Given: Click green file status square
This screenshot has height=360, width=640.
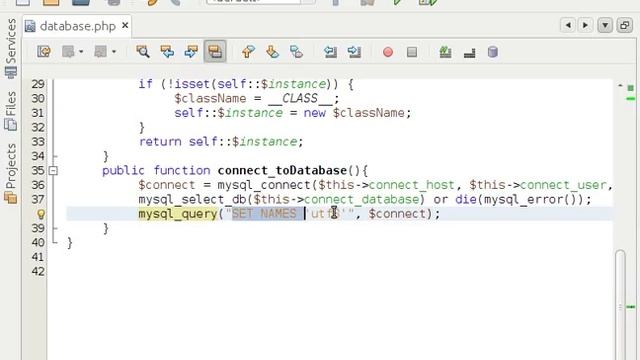Looking at the screenshot, I should coord(631,88).
